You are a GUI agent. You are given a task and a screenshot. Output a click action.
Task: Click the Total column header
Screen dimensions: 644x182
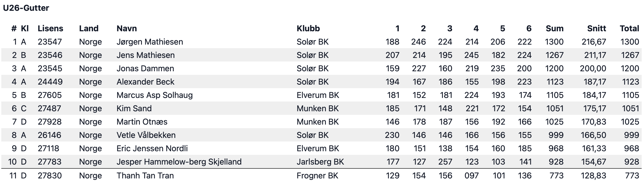(x=629, y=28)
